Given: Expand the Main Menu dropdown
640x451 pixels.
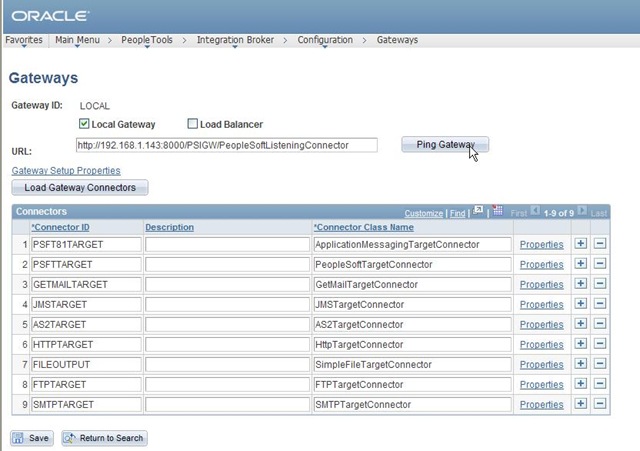Looking at the screenshot, I should (x=77, y=40).
